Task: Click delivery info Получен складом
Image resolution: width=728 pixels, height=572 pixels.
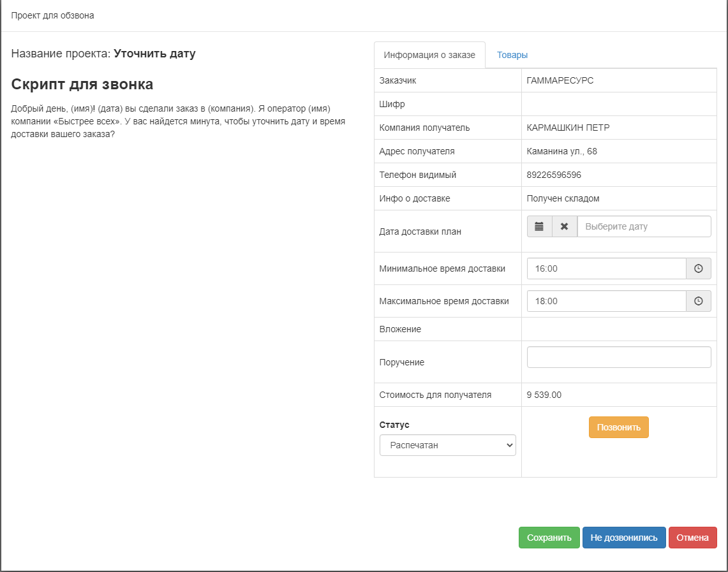Action: click(x=563, y=198)
